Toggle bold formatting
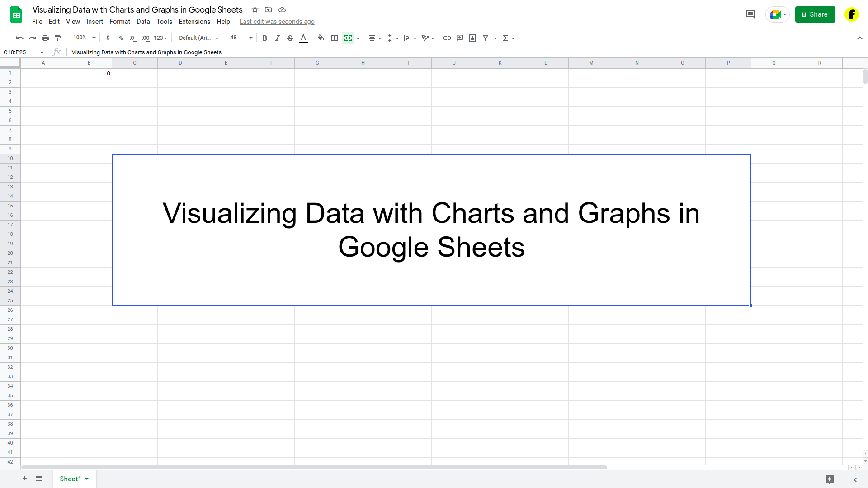The image size is (868, 488). click(x=264, y=38)
